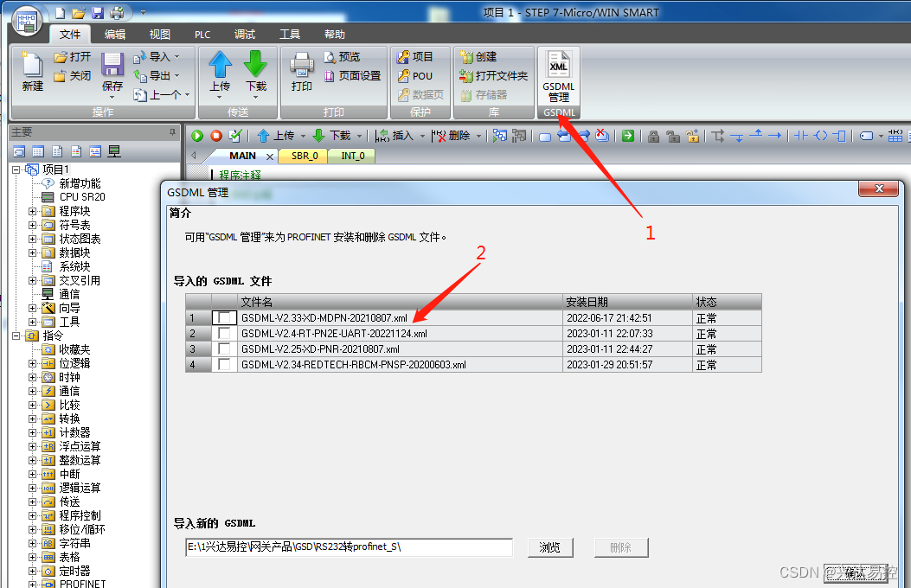Open the PLC ribbon tab
The height and width of the screenshot is (588, 911).
[202, 35]
